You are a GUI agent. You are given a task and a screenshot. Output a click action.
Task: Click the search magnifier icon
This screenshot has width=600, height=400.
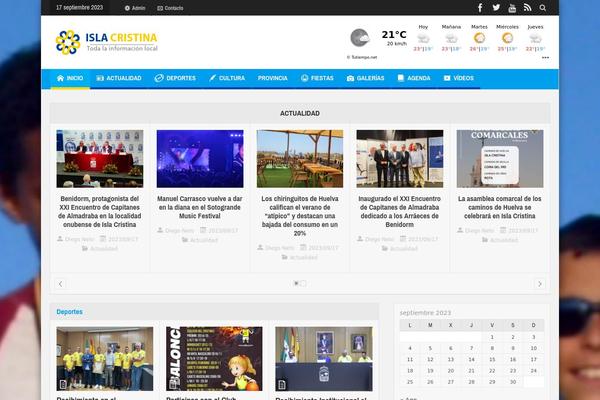click(543, 8)
